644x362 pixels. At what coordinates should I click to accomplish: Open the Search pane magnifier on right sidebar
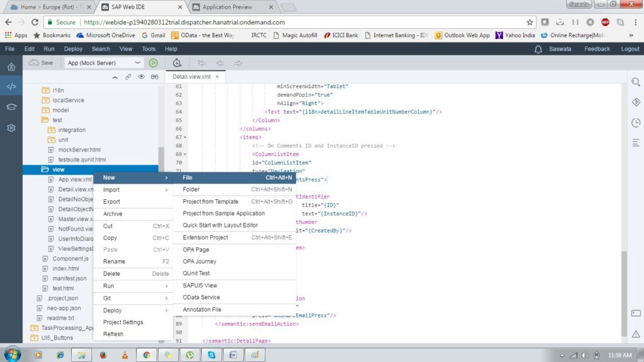coord(636,82)
